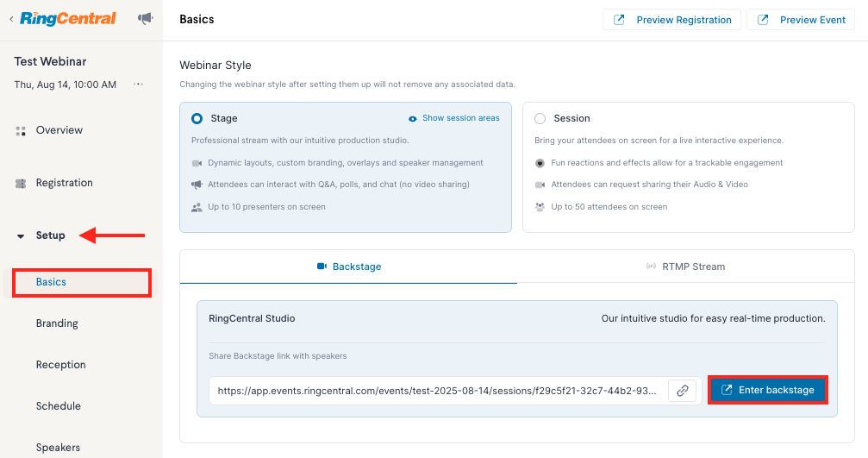Go to Basics under Setup
The width and height of the screenshot is (868, 458).
click(x=81, y=282)
